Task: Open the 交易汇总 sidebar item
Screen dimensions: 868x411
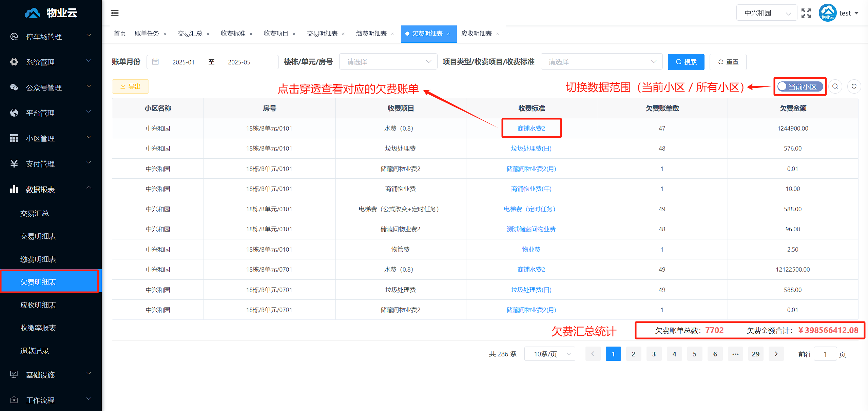Action: (x=51, y=213)
